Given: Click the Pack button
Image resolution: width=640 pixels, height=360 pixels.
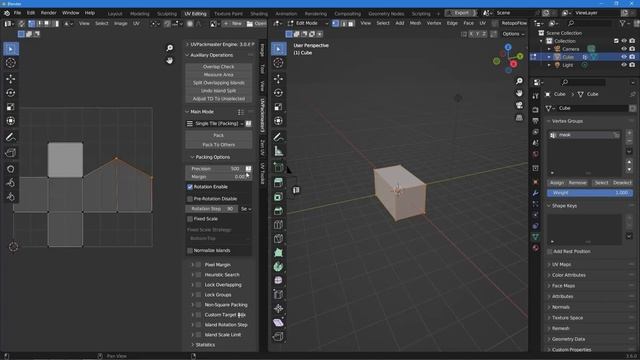Looking at the screenshot, I should (219, 136).
